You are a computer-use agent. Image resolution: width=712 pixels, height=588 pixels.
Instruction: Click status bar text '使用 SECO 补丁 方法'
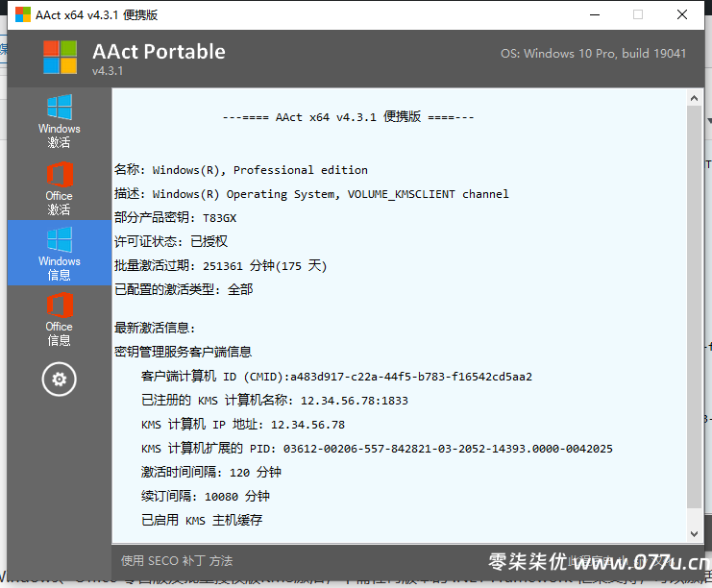[177, 561]
